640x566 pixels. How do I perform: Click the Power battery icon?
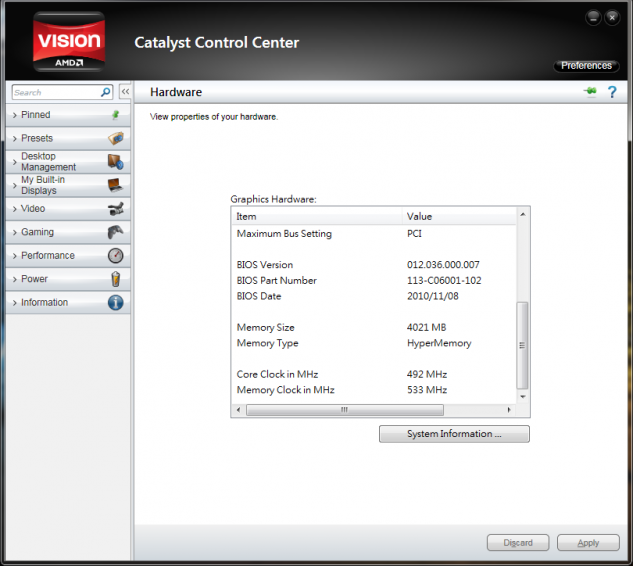click(x=116, y=279)
